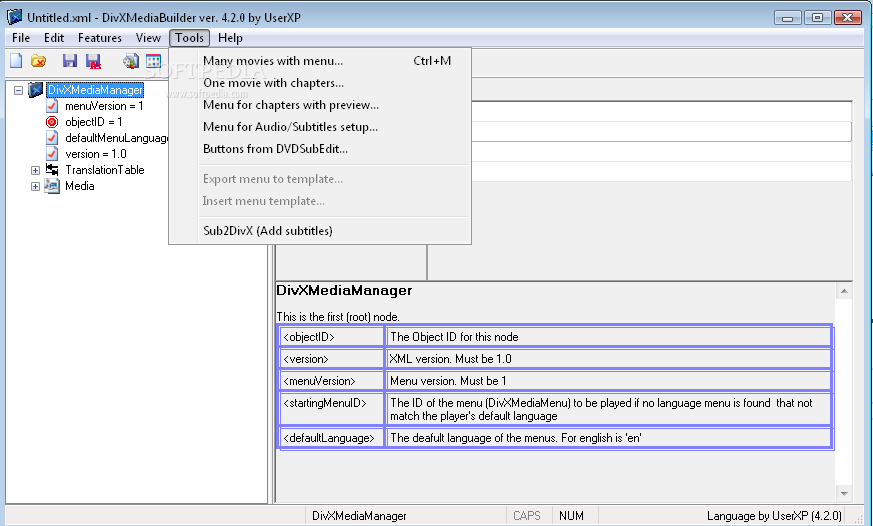This screenshot has height=526, width=873.
Task: Click DivXMediaManager in the status bar
Action: tap(359, 516)
